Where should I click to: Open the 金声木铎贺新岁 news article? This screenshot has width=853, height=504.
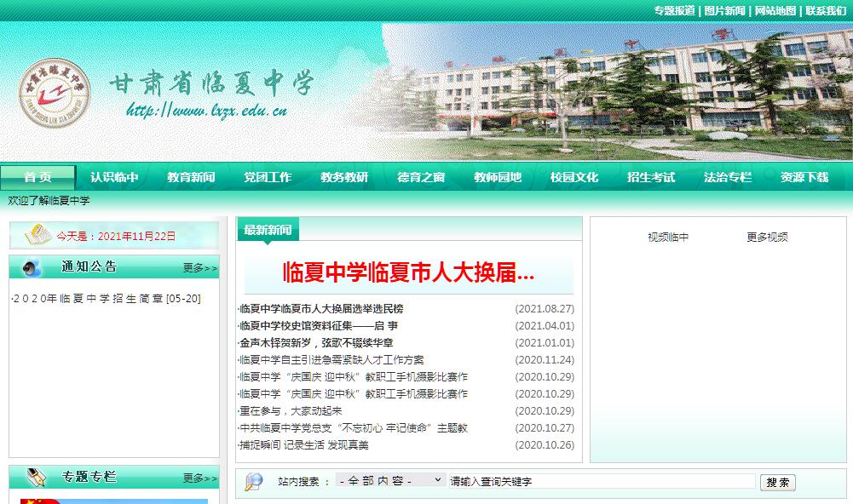tap(316, 343)
